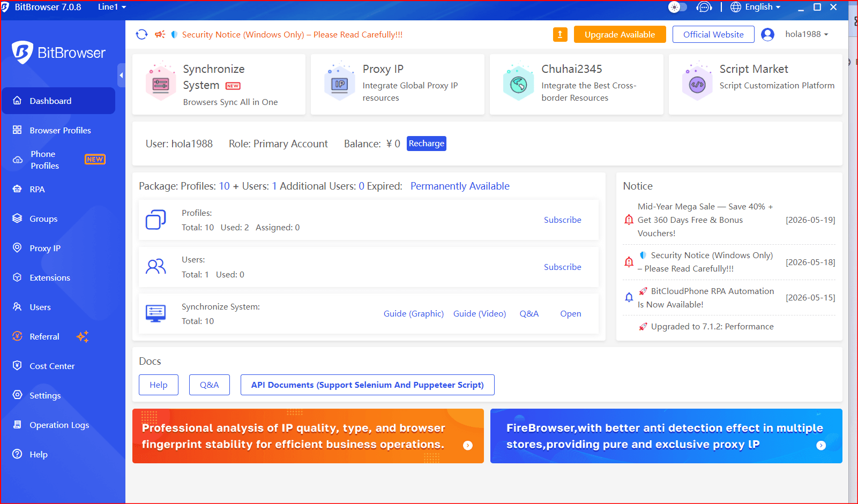Click the BitBrowser logo in sidebar

(59, 52)
